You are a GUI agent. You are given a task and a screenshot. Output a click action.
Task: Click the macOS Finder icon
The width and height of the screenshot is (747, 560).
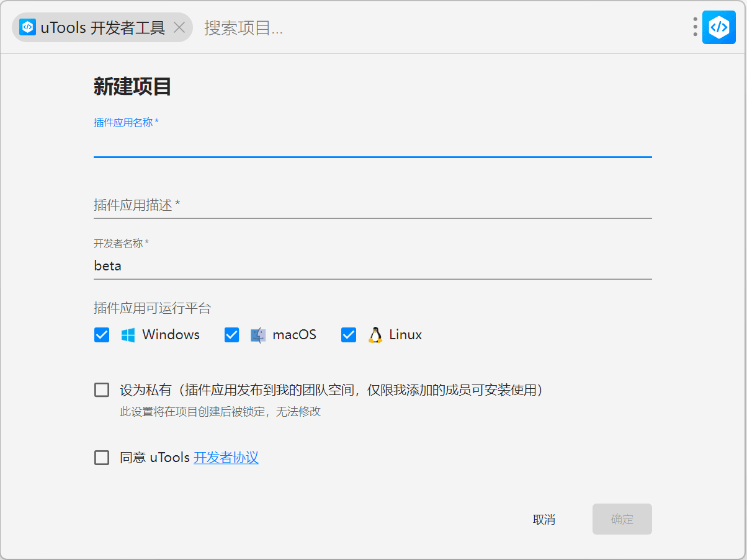point(258,335)
